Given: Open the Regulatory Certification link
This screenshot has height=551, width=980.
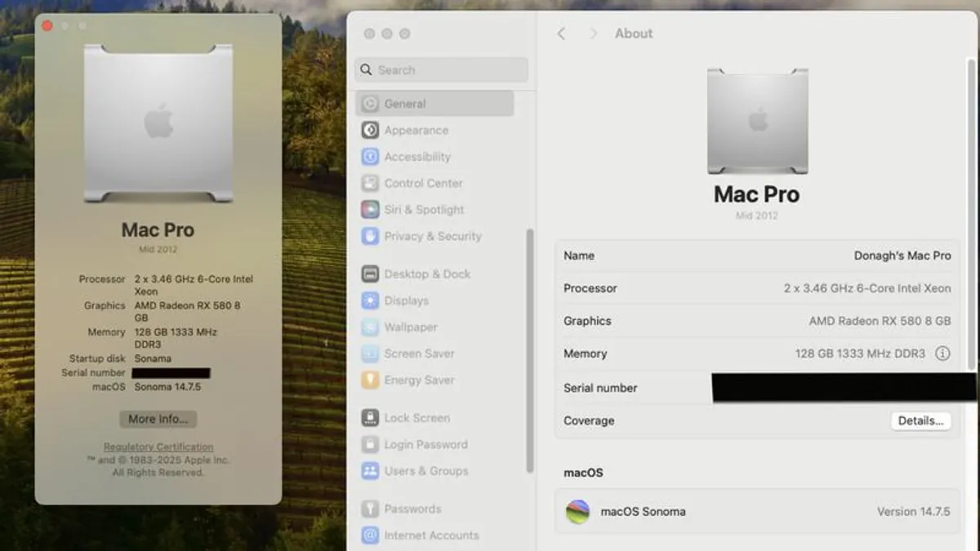Looking at the screenshot, I should [158, 447].
